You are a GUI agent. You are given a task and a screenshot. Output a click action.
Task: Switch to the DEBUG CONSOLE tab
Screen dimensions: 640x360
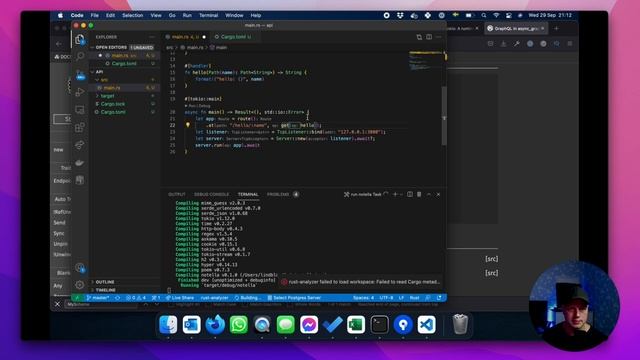(211, 194)
